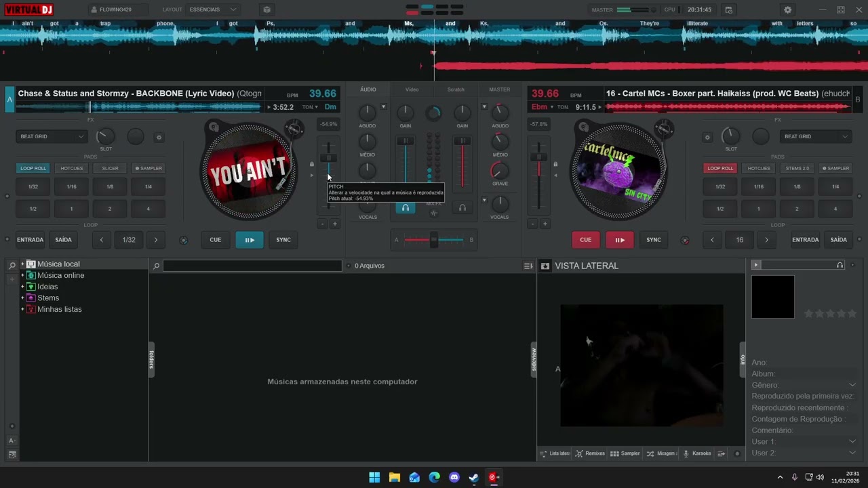The height and width of the screenshot is (488, 868).
Task: Select the Ideias folder in browser
Action: click(47, 287)
